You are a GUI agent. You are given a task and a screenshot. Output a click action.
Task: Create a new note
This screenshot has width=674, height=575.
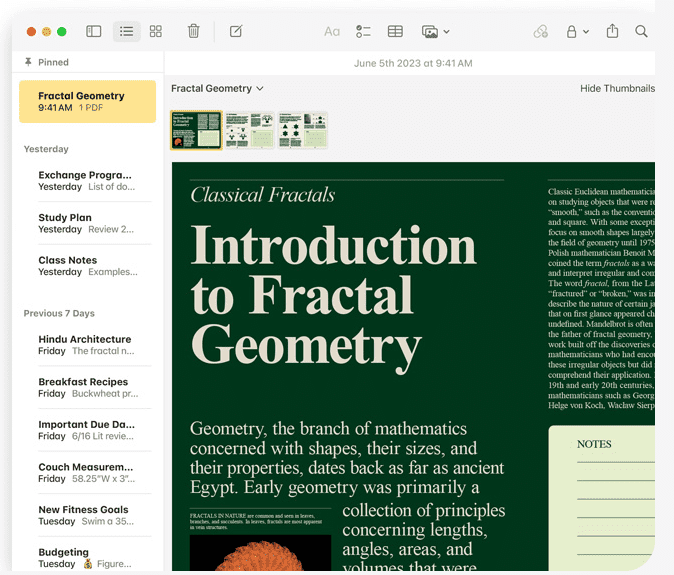coord(236,31)
